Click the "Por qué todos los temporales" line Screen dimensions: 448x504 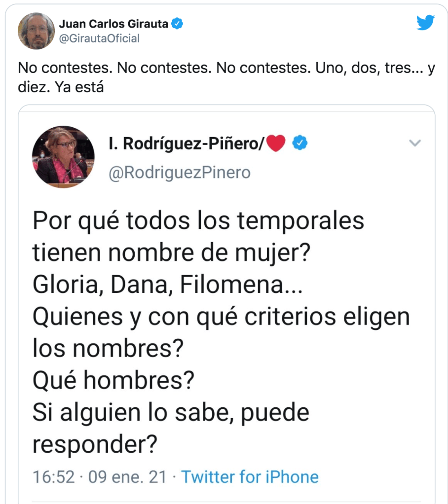pos(198,221)
